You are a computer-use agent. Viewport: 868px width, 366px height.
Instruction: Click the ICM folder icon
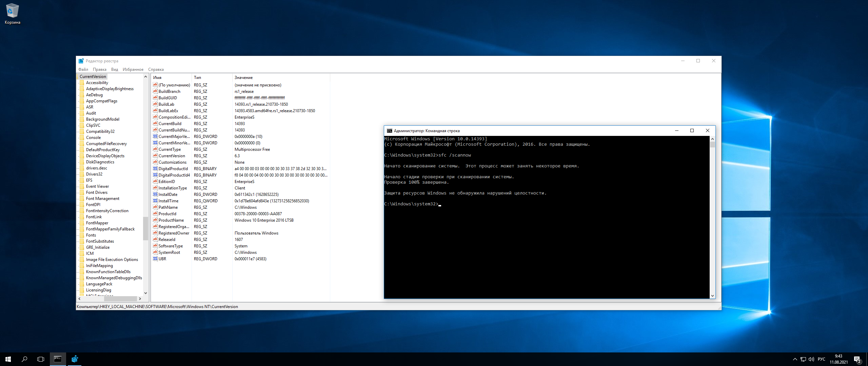coord(82,253)
